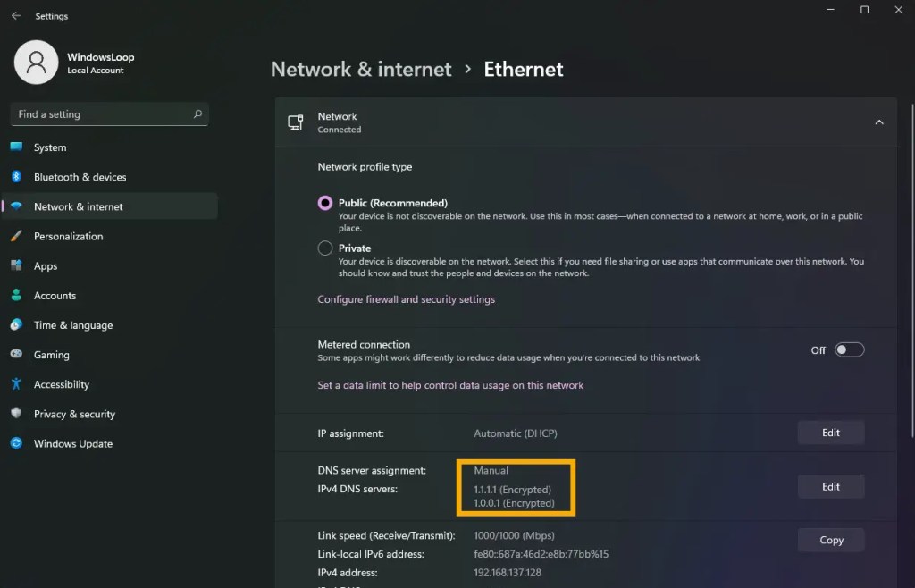Collapse the Network Connected section chevron
The height and width of the screenshot is (588, 915).
click(x=879, y=122)
